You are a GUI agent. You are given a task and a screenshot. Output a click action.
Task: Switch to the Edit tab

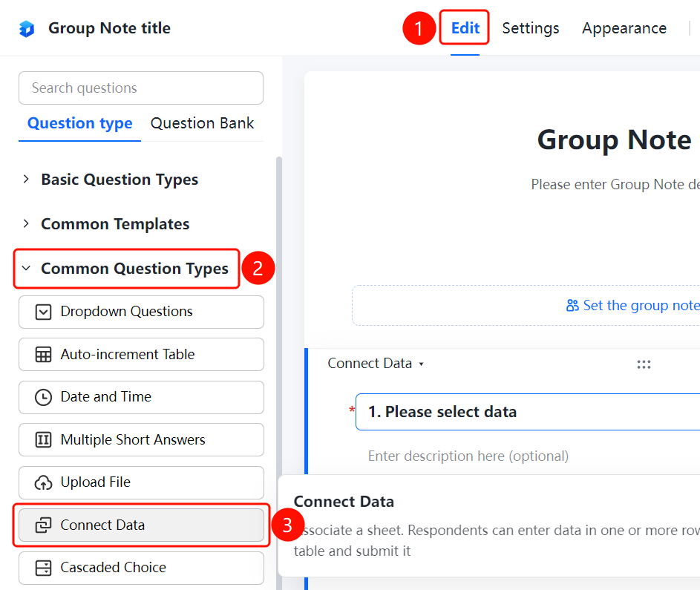pyautogui.click(x=465, y=28)
